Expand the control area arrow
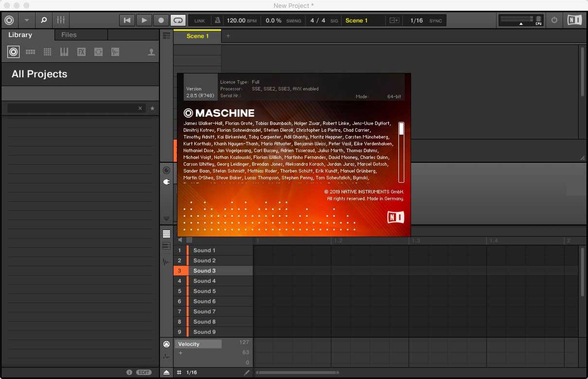Screen dimensions: 588x379 167,219
